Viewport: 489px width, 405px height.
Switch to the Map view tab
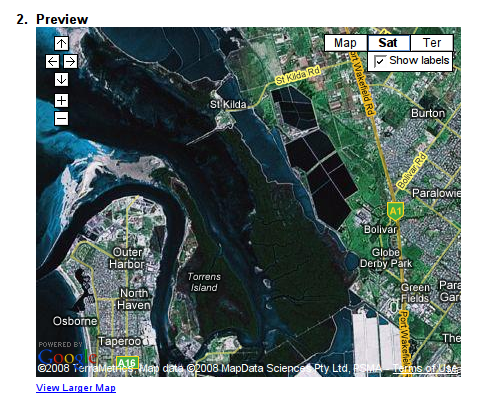pyautogui.click(x=346, y=43)
